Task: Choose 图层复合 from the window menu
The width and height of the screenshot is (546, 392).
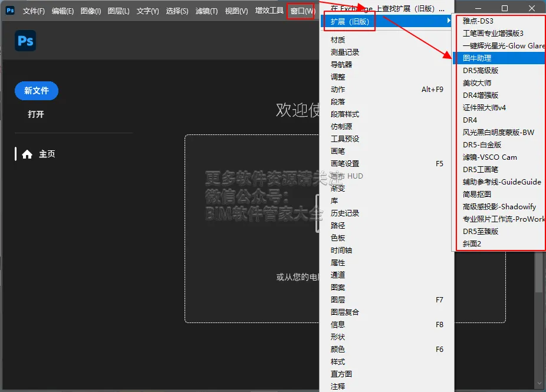Action: coord(387,312)
